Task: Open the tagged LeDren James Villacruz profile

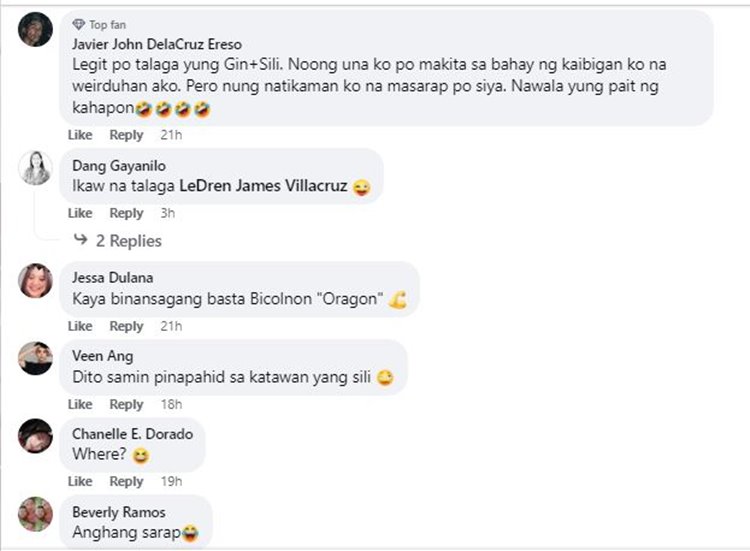Action: (263, 186)
